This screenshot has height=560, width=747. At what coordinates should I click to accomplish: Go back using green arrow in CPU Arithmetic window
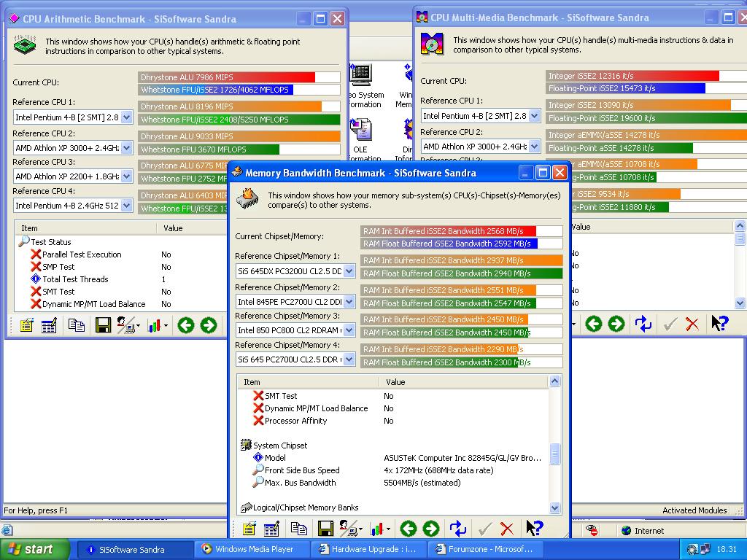(186, 326)
